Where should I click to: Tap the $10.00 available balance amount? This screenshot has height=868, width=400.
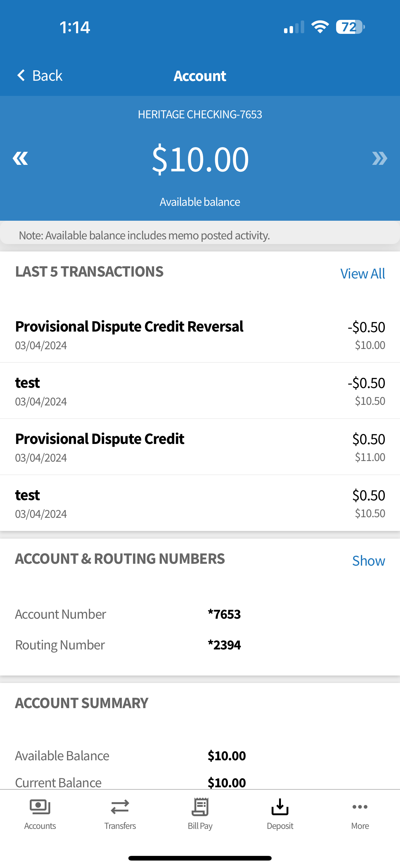click(200, 159)
